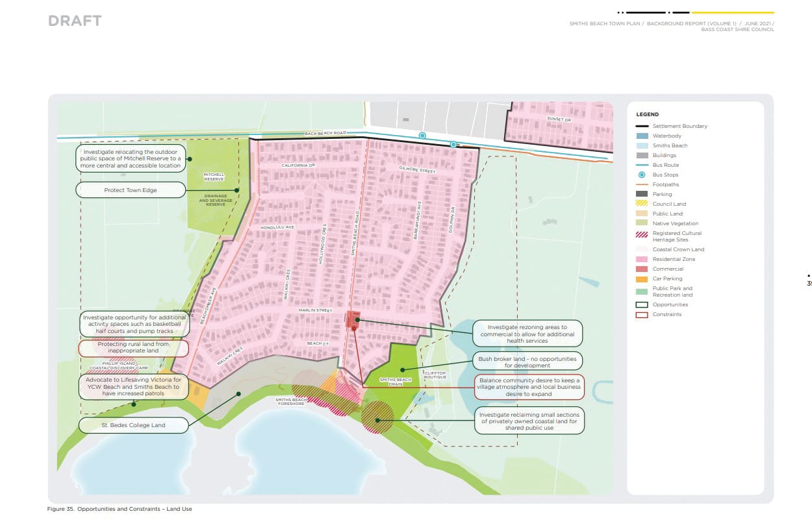Select the Bus Stops symbol in the legend
Viewport: 812px width, 529px height.
point(642,175)
